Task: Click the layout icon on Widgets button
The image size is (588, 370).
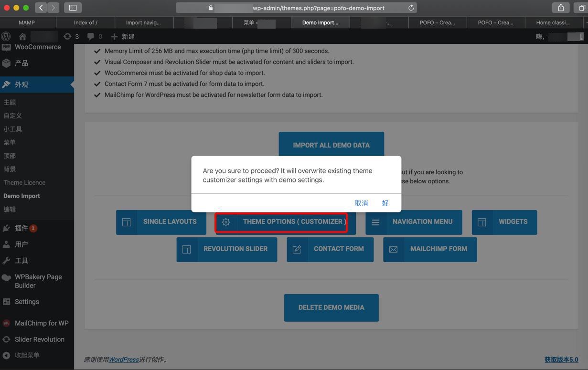Action: (482, 222)
